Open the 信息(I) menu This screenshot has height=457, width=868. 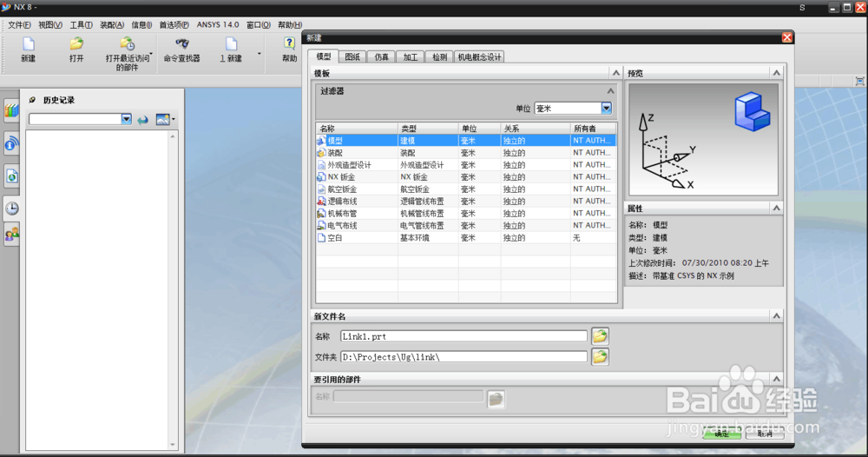click(x=141, y=25)
